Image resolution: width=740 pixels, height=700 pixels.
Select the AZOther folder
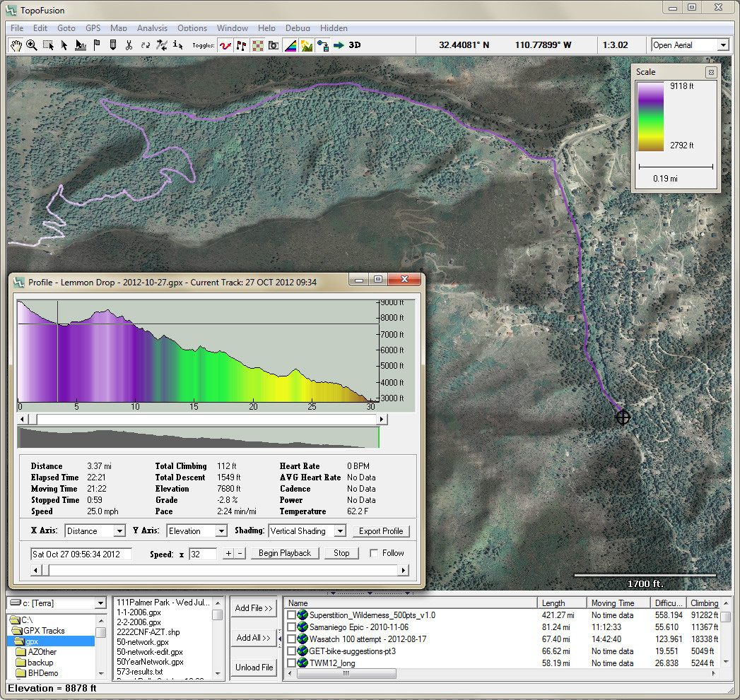click(42, 652)
